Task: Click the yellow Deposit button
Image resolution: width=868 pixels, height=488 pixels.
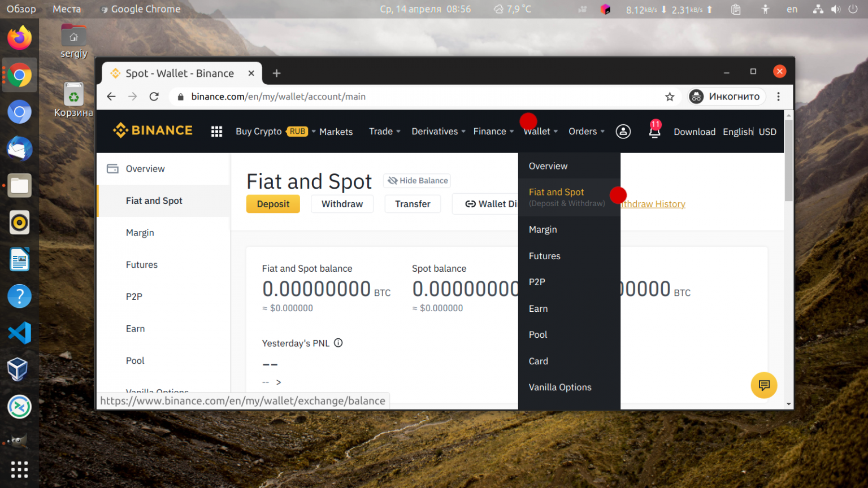Action: pyautogui.click(x=273, y=204)
